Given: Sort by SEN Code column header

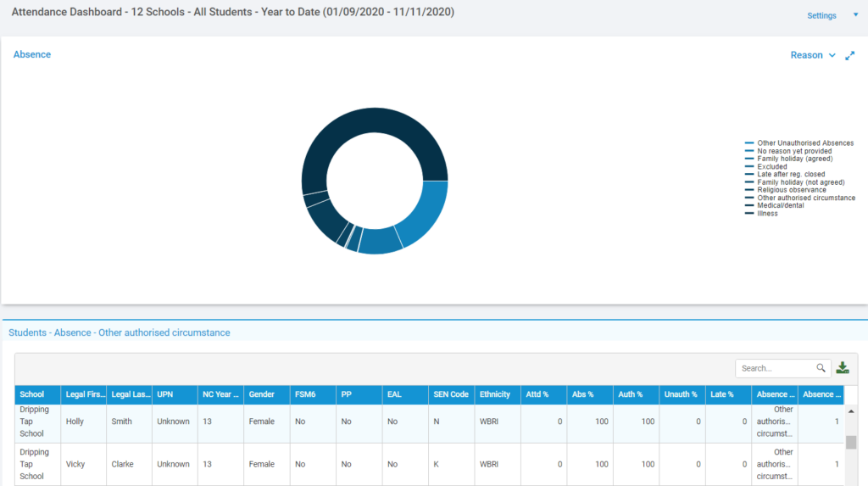Looking at the screenshot, I should point(451,394).
